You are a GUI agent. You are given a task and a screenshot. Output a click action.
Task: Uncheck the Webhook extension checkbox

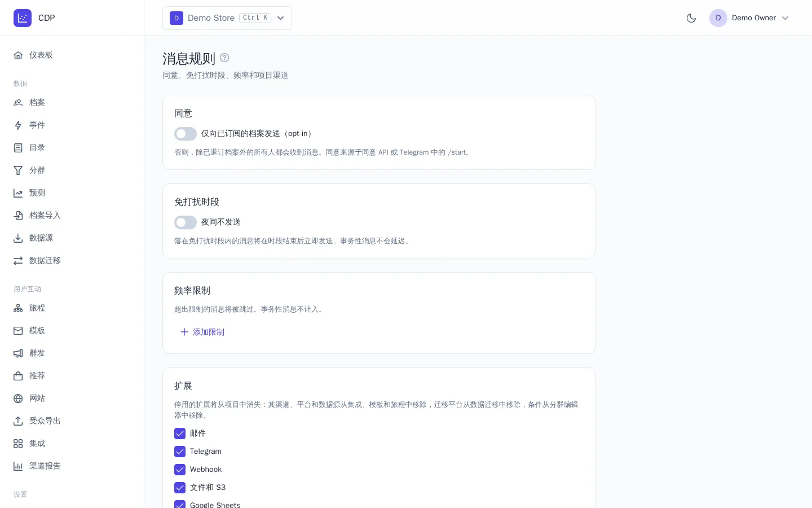point(180,470)
